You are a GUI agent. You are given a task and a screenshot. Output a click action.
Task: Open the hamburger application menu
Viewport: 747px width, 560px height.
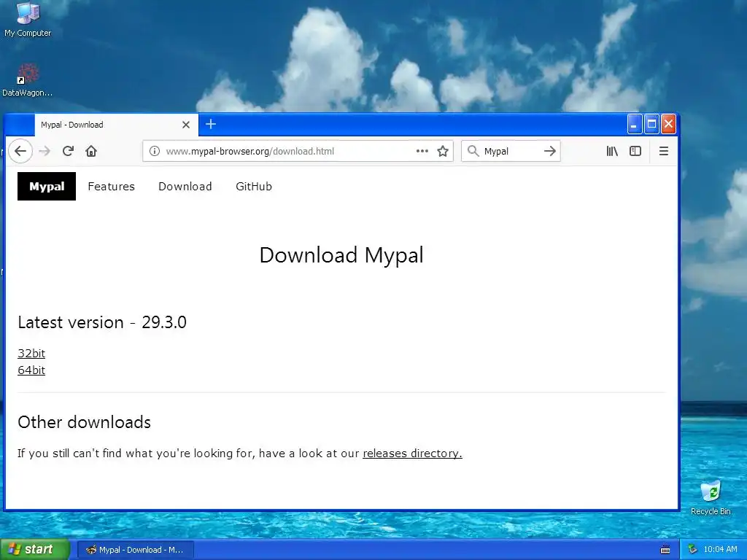click(x=664, y=151)
